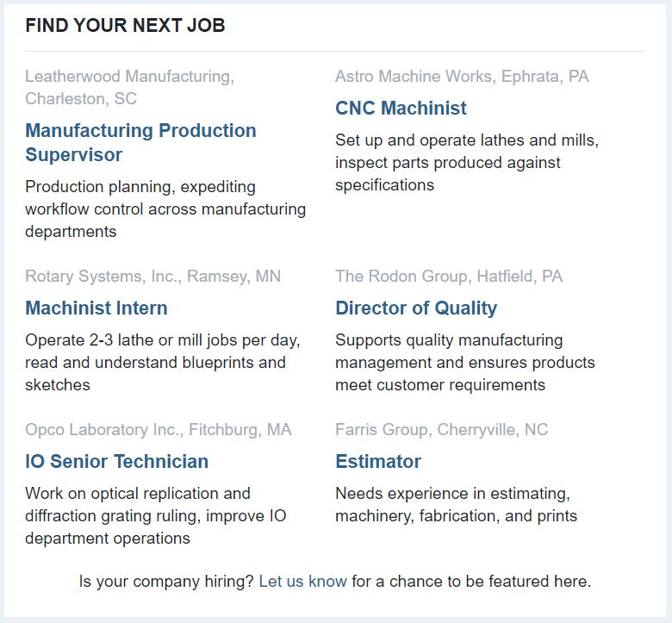672x623 pixels.
Task: Click the estimating experience job description
Action: [x=456, y=505]
